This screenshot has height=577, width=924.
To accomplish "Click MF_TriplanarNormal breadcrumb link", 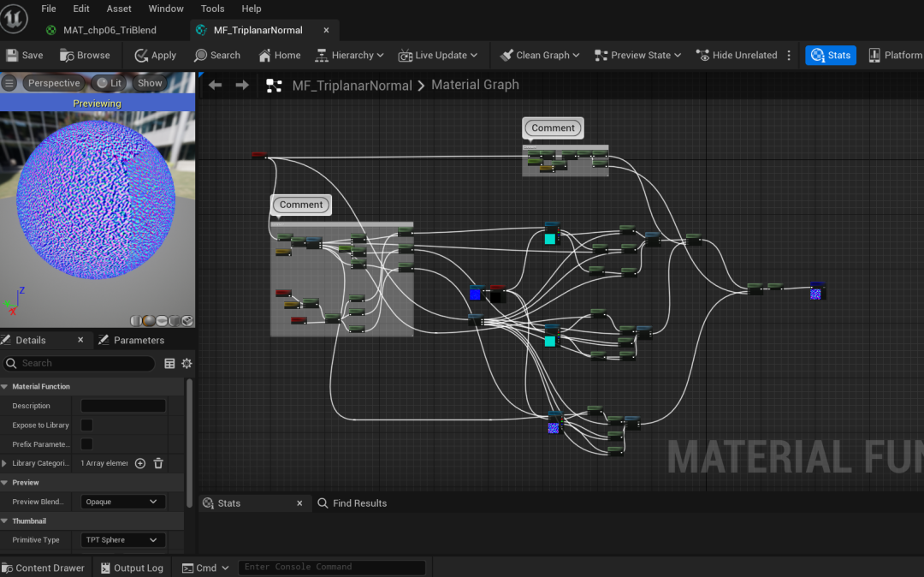I will [x=352, y=86].
